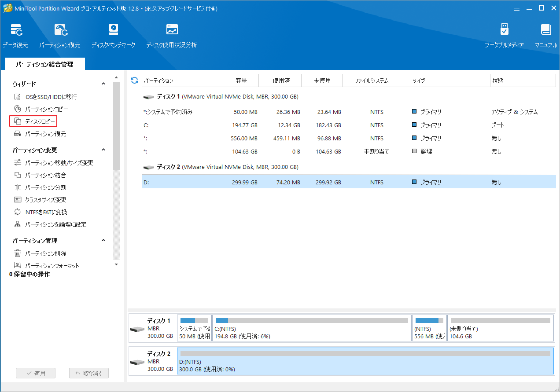560x392 pixels.
Task: Open the データ復元 (Data Recovery) tool
Action: click(16, 35)
